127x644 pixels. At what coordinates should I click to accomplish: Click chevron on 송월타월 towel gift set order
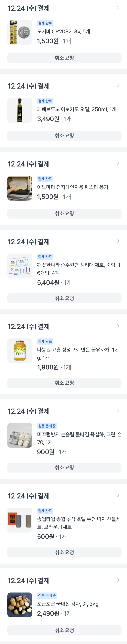(118, 495)
